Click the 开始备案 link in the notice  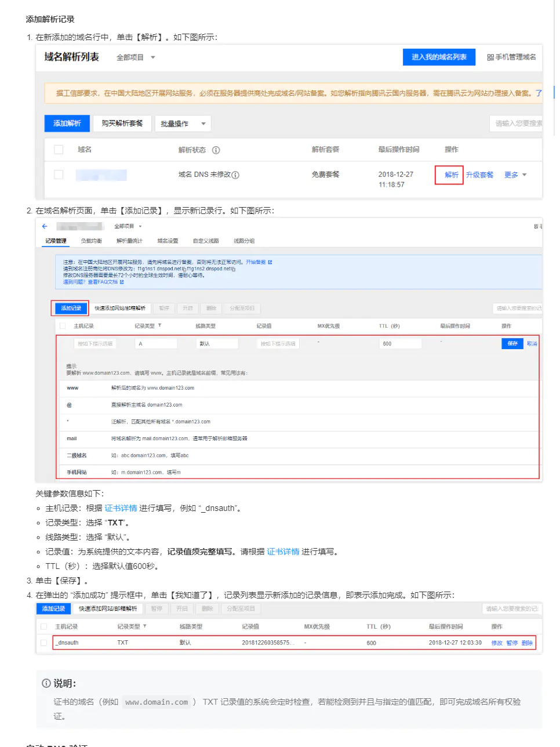tap(256, 262)
